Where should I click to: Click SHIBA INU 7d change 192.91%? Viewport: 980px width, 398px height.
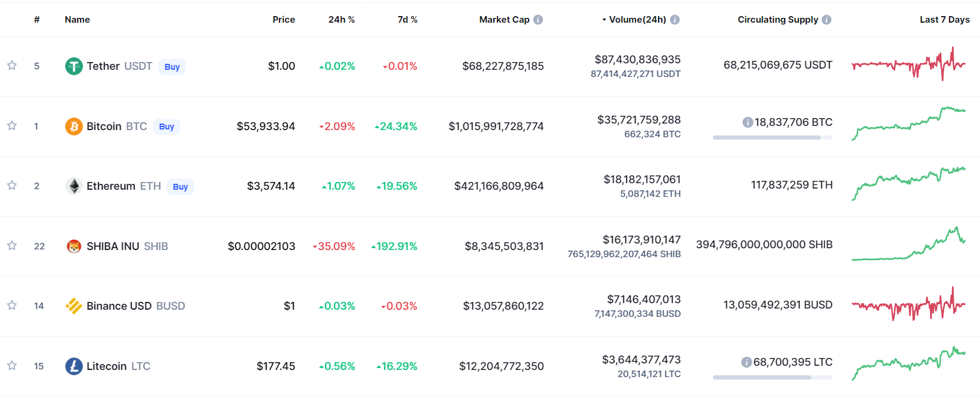394,246
